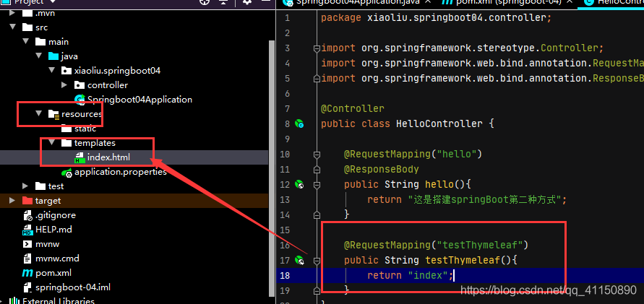Screen dimensions: 644x304
Task: Open the Project view mode dropdown
Action: point(53,2)
